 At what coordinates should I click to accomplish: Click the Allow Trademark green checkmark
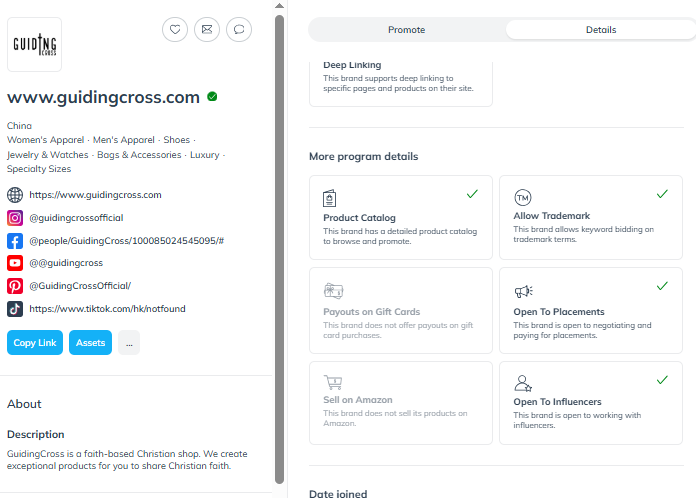662,194
